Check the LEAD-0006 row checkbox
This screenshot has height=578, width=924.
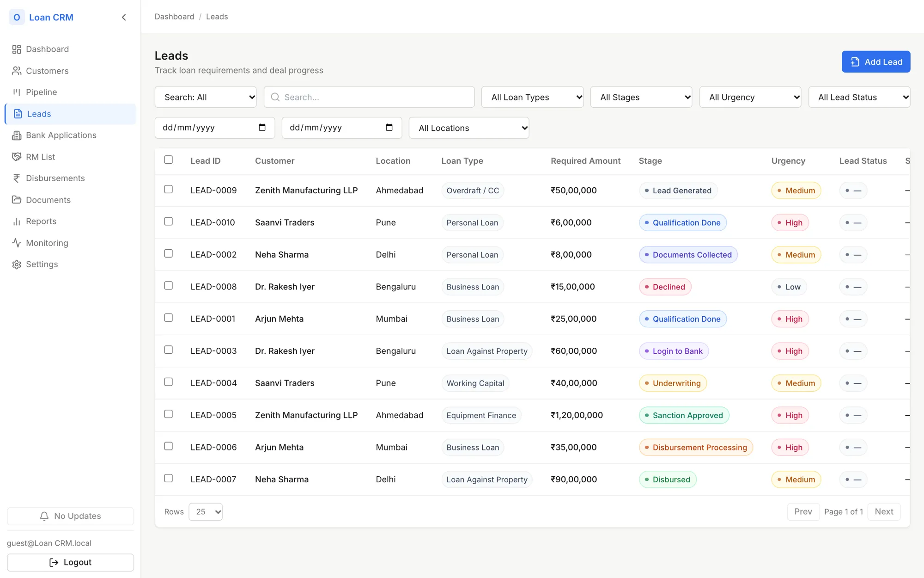tap(169, 446)
